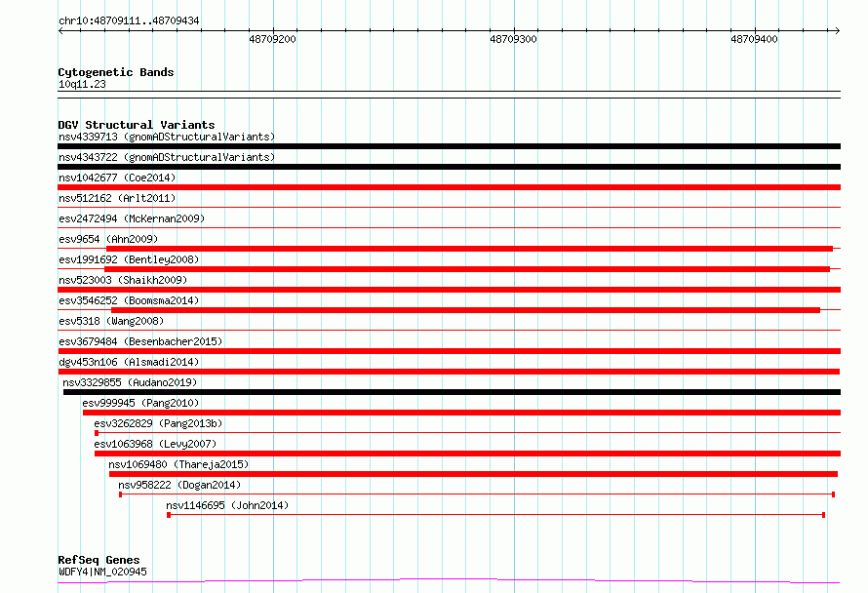Click the nsv4343722 gnomAD variant label

(x=167, y=157)
